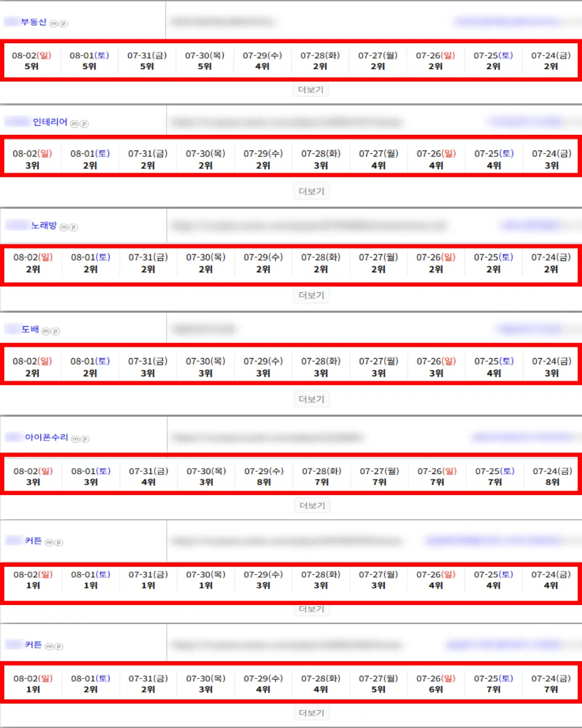
Task: Click the m icon beside 부동산
Action: point(54,24)
